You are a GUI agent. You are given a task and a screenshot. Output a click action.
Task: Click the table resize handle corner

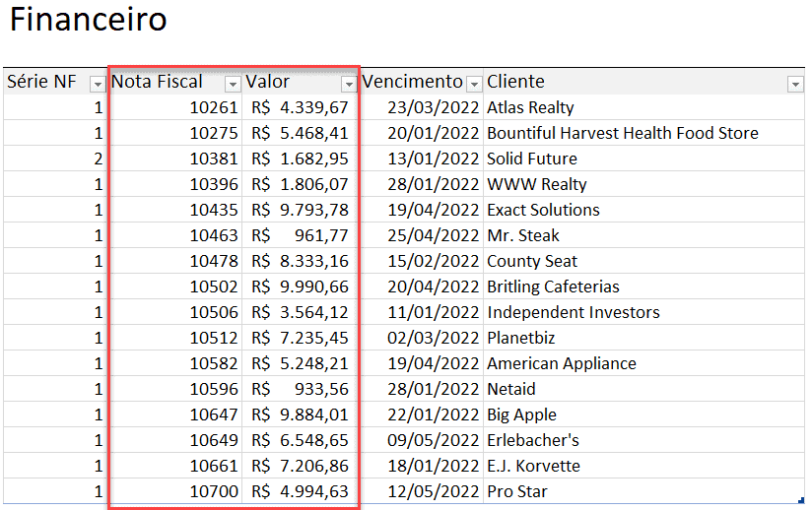(801, 500)
